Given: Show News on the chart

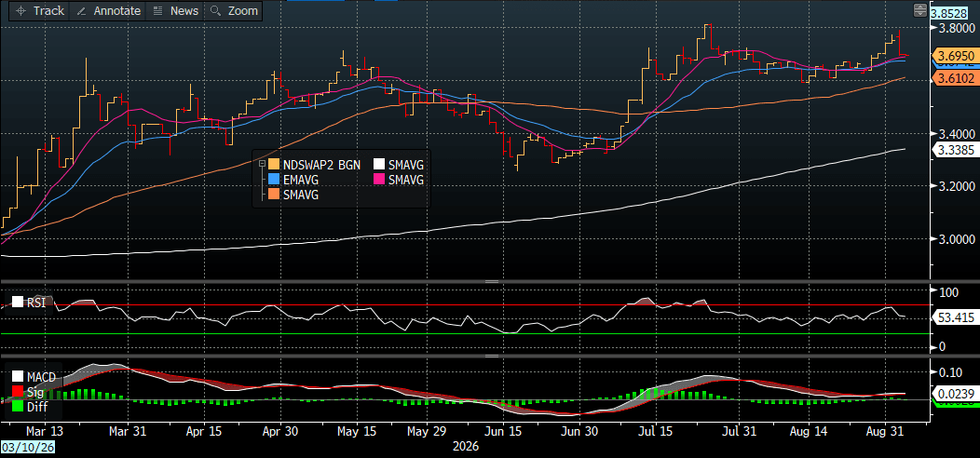Looking at the screenshot, I should click(176, 10).
